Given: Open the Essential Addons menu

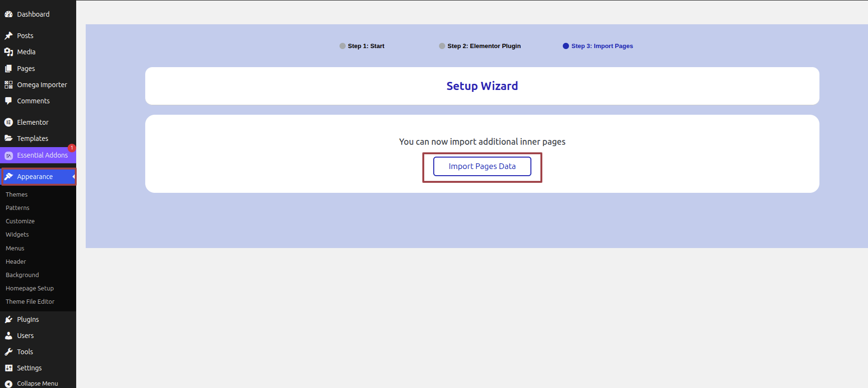Looking at the screenshot, I should click(42, 155).
